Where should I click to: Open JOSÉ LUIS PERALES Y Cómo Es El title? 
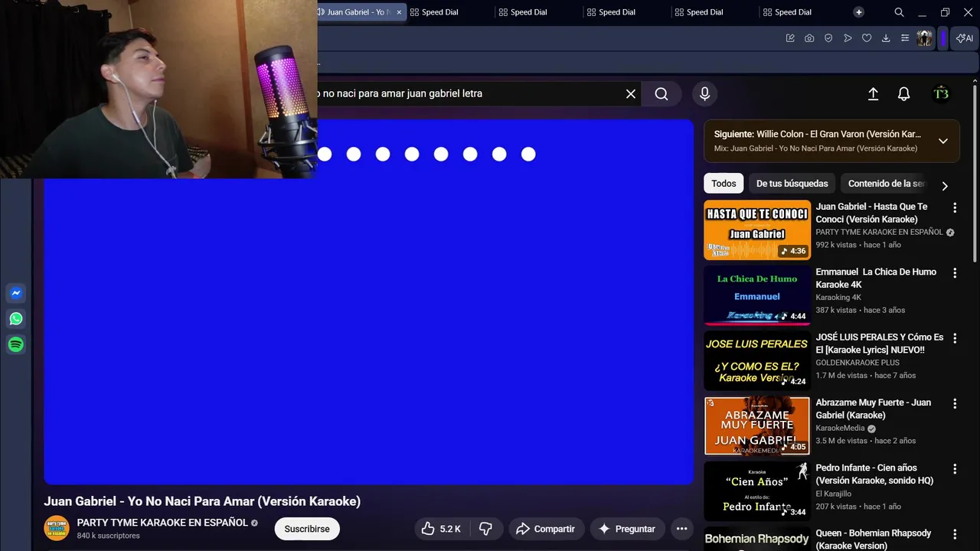point(880,343)
